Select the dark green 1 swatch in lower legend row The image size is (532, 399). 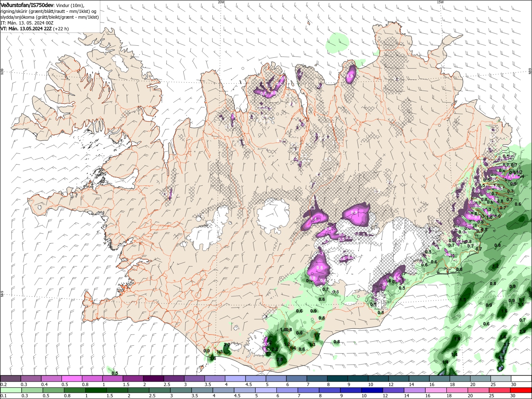point(96,390)
